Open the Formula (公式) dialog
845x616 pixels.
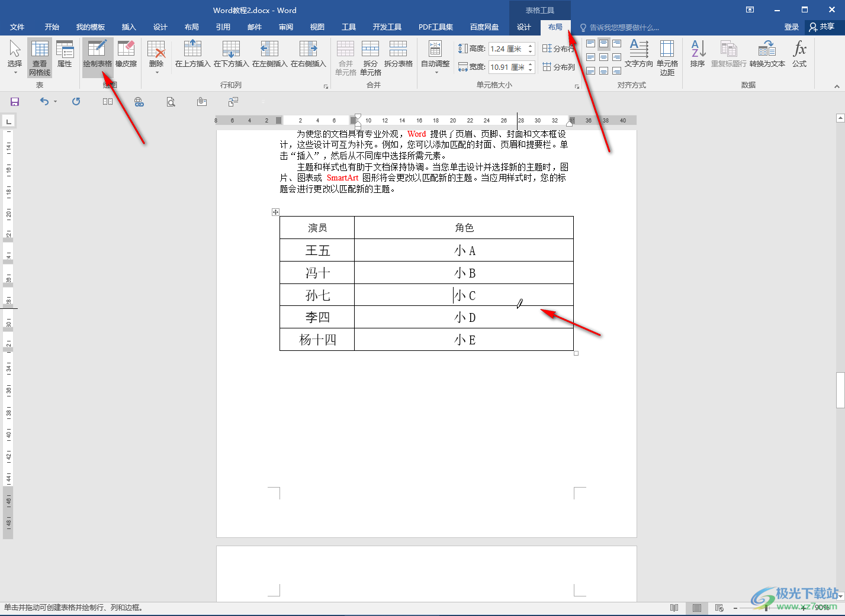tap(799, 54)
